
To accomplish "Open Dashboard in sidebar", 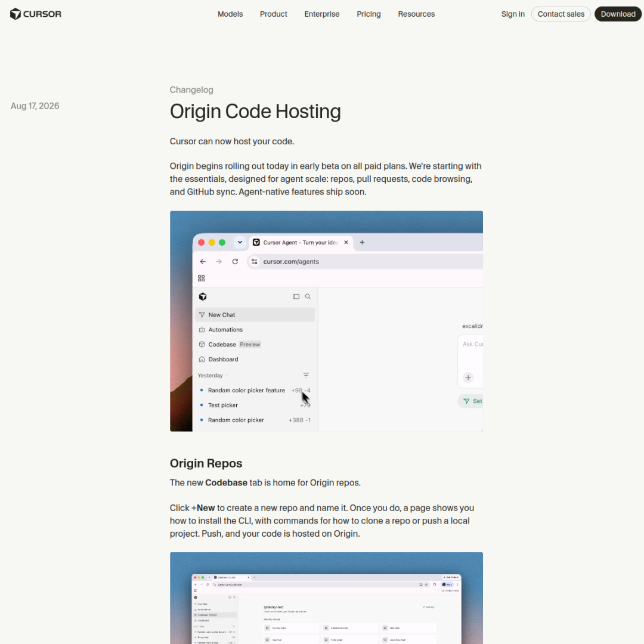I will [255, 359].
